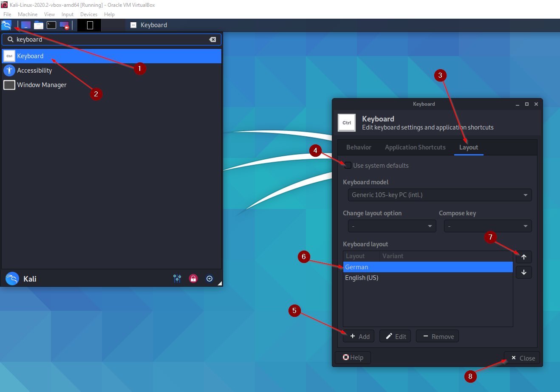This screenshot has width=560, height=392.
Task: Open the Devices menu in VirtualBox
Action: tap(89, 14)
